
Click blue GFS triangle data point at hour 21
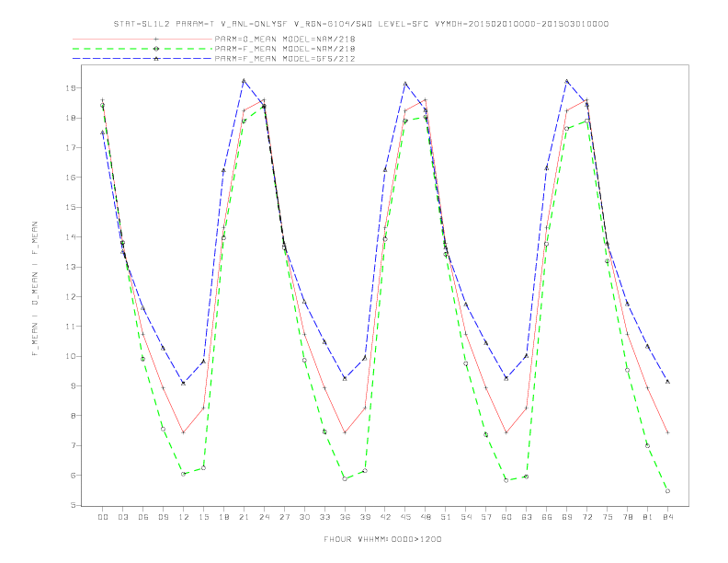[244, 81]
